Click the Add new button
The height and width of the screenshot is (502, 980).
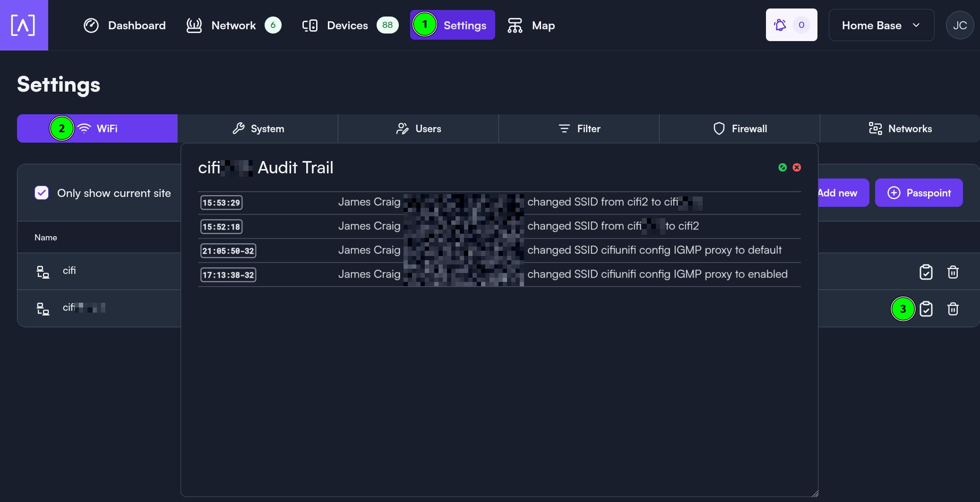(x=842, y=193)
